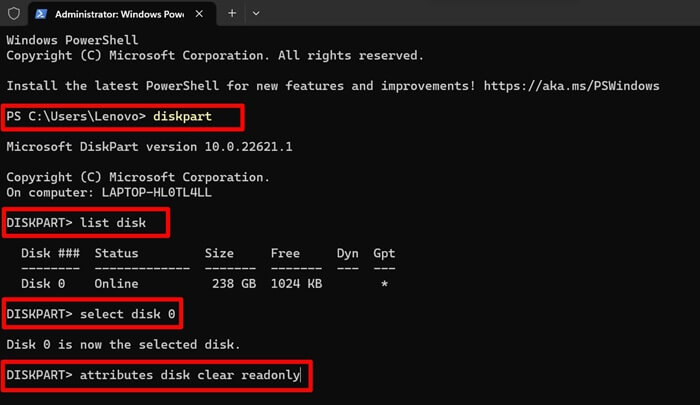Open a new tab with the plus button

click(232, 14)
